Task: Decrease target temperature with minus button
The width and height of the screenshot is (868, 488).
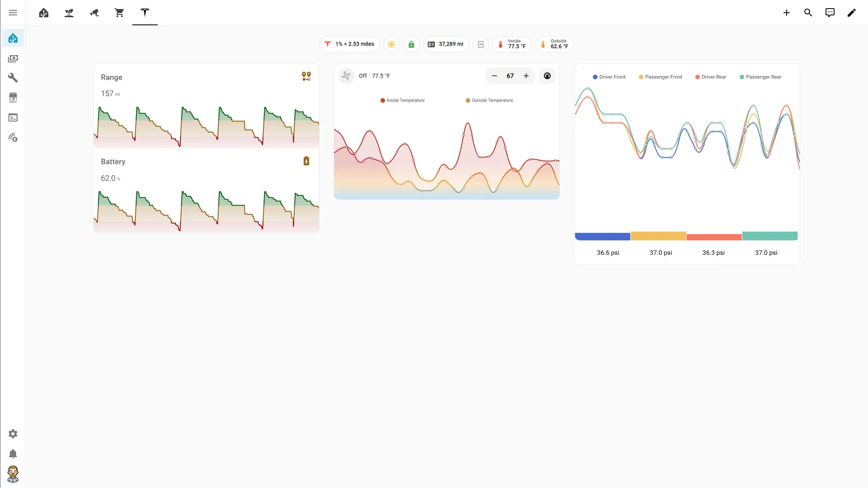Action: 495,76
